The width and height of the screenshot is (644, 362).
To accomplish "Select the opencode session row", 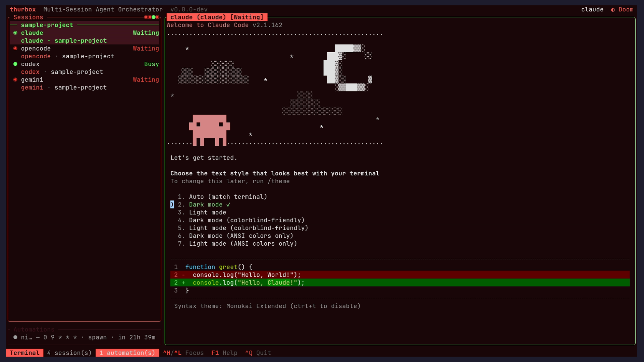I will pos(85,52).
